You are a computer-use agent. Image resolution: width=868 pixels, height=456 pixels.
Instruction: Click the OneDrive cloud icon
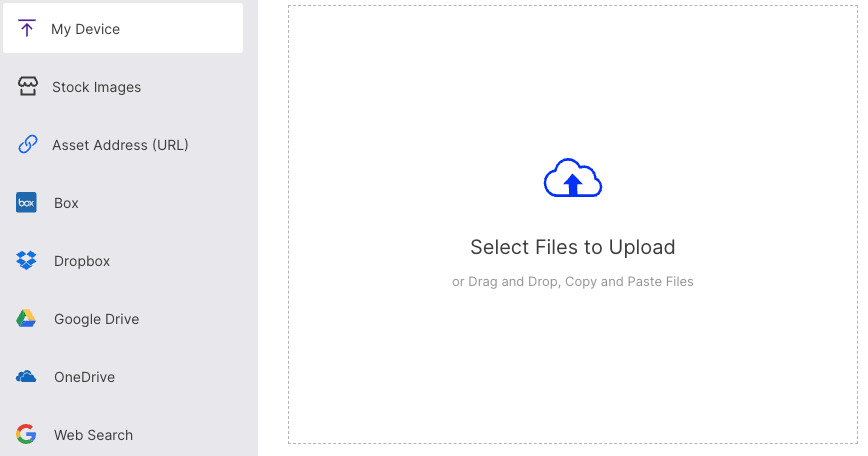coord(26,377)
